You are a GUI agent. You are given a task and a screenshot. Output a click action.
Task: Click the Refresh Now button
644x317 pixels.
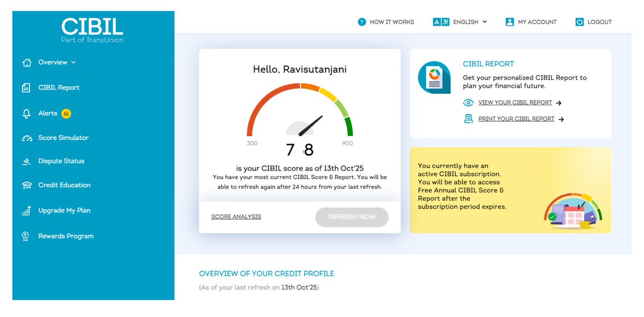[x=352, y=217]
